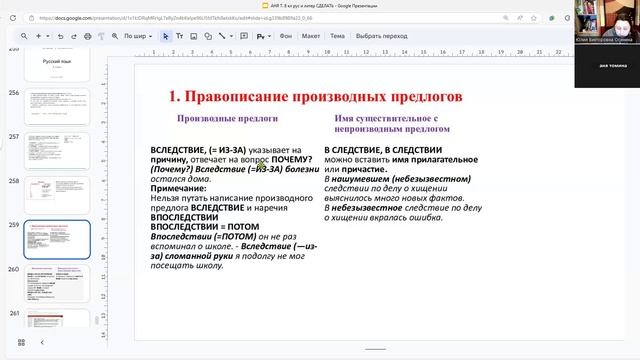Select slide 256 thumbnail
The image size is (640, 360).
(57, 107)
